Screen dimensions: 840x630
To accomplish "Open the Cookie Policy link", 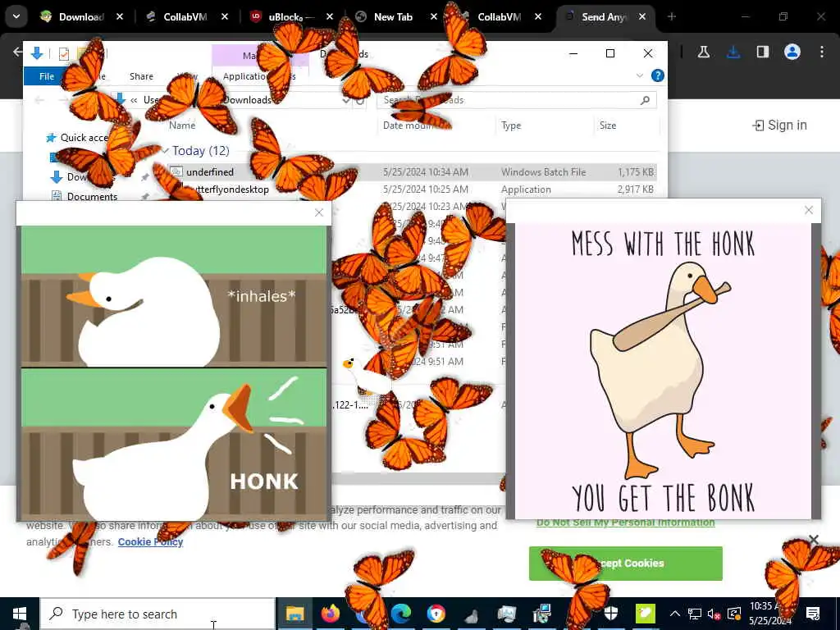I will (x=151, y=541).
